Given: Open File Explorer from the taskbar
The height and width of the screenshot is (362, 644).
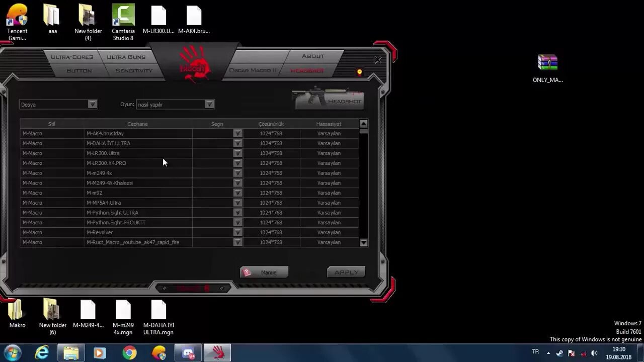Looking at the screenshot, I should [71, 353].
